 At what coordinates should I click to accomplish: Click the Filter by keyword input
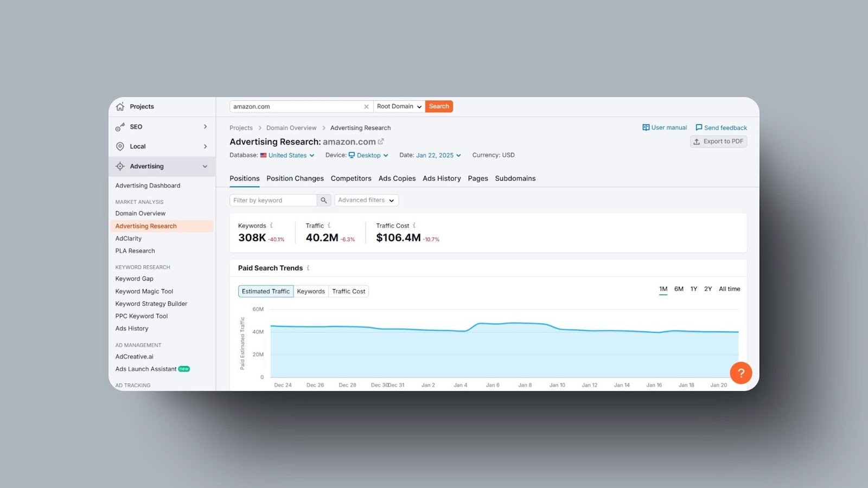(x=273, y=201)
